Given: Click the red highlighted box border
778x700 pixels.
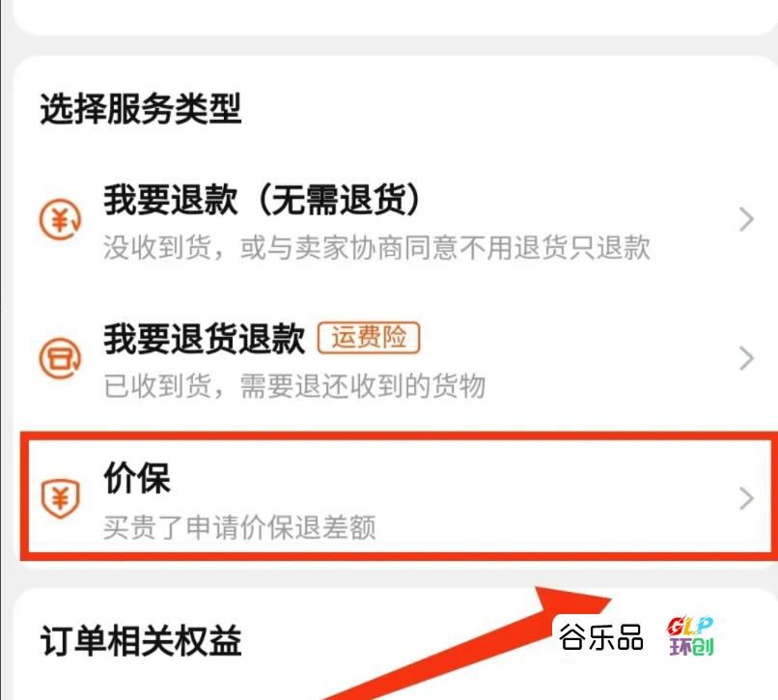Looking at the screenshot, I should point(399,435).
